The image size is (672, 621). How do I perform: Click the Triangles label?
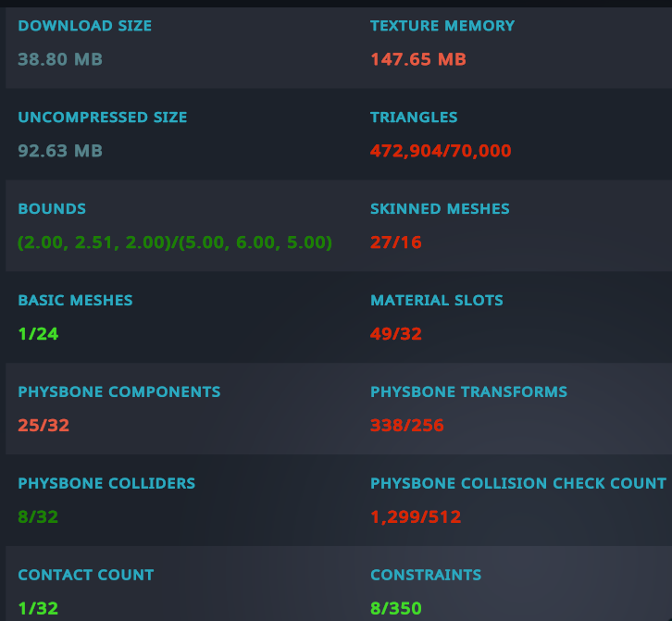coord(414,118)
